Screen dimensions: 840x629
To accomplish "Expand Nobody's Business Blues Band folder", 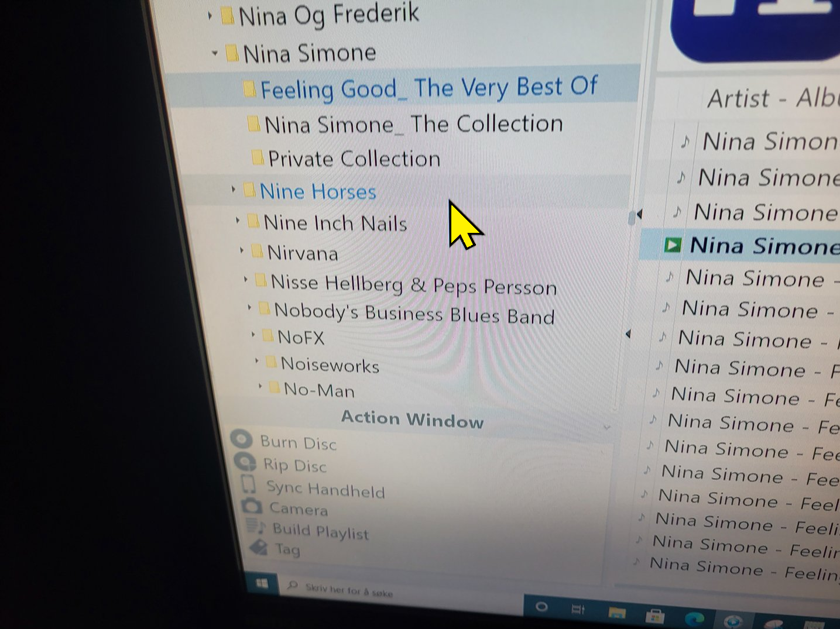I will pos(249,307).
